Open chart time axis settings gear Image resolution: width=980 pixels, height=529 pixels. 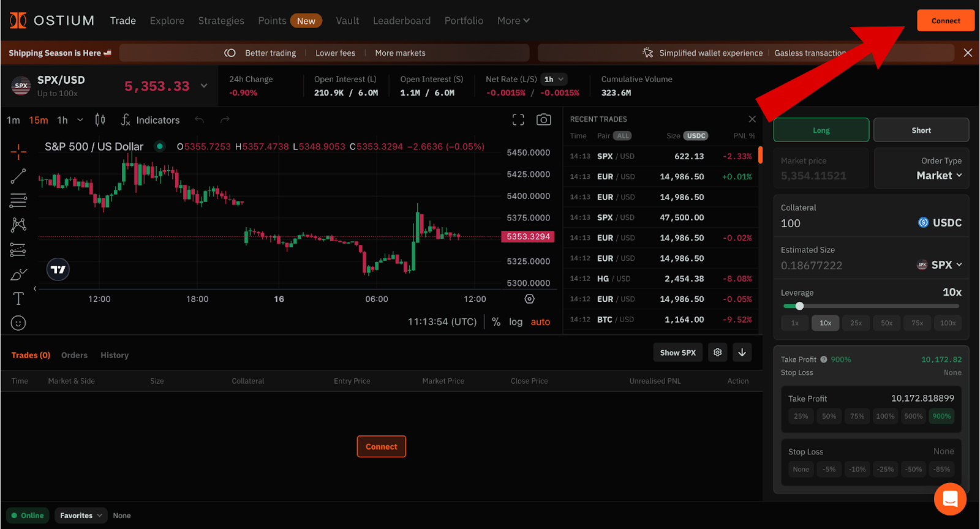click(530, 299)
